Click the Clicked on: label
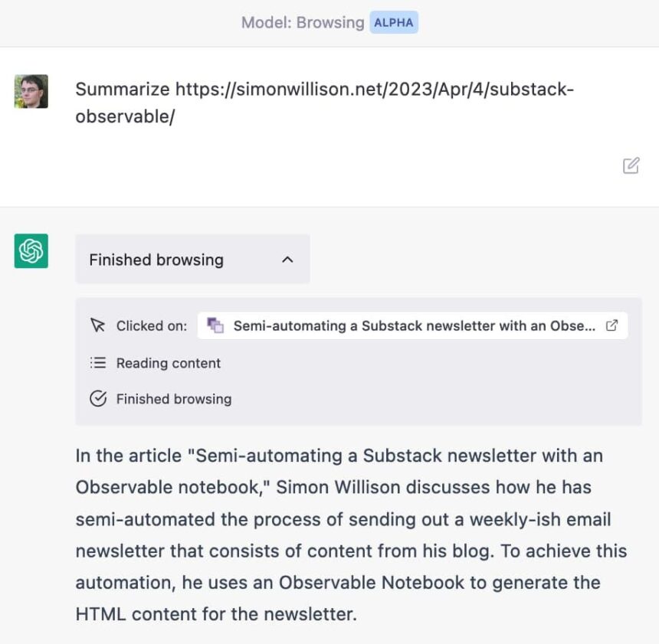659x644 pixels. [152, 325]
